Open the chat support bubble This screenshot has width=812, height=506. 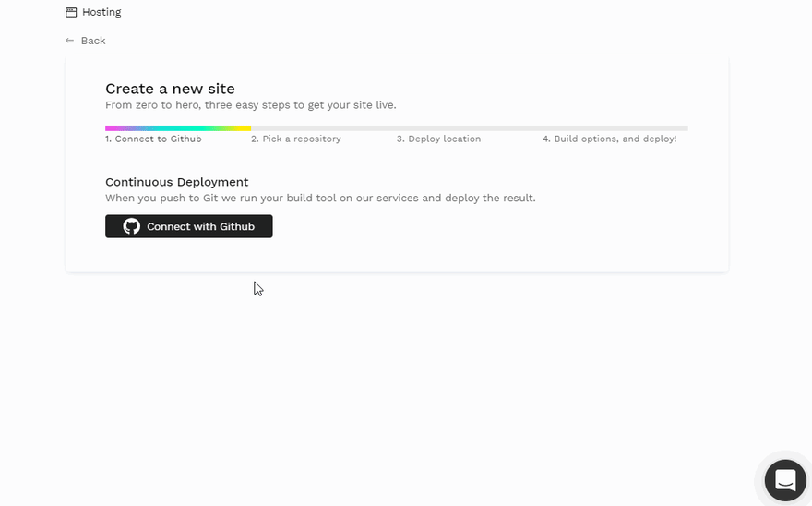point(785,480)
